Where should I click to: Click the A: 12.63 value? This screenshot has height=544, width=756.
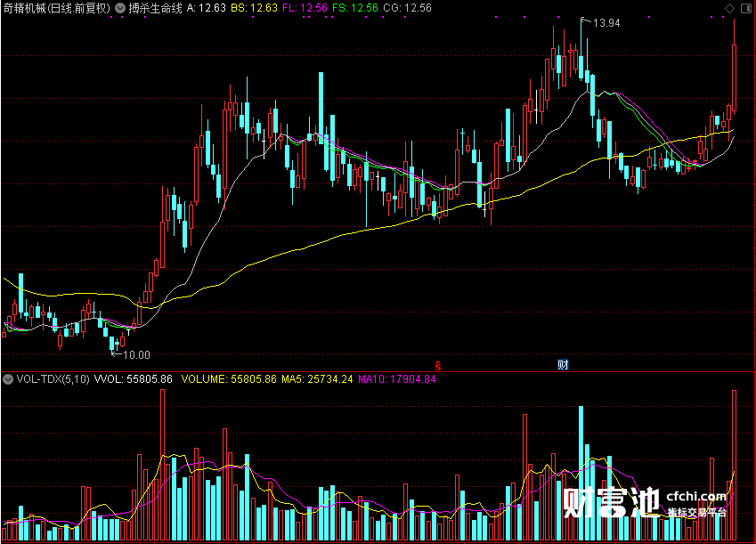pos(206,8)
